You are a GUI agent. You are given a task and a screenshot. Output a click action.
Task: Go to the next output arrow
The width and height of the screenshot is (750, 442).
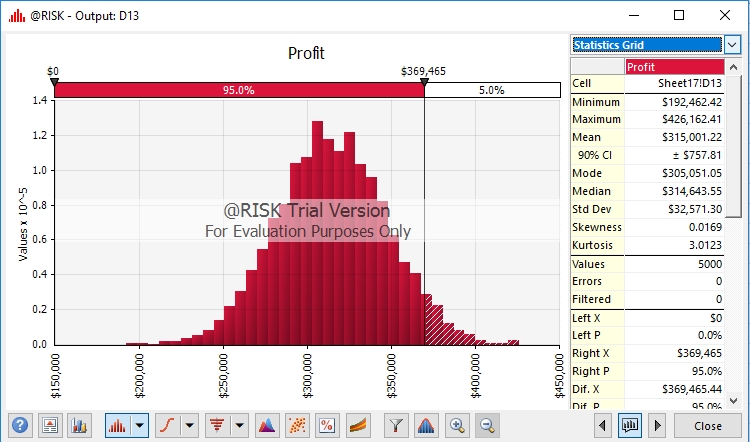(x=656, y=425)
